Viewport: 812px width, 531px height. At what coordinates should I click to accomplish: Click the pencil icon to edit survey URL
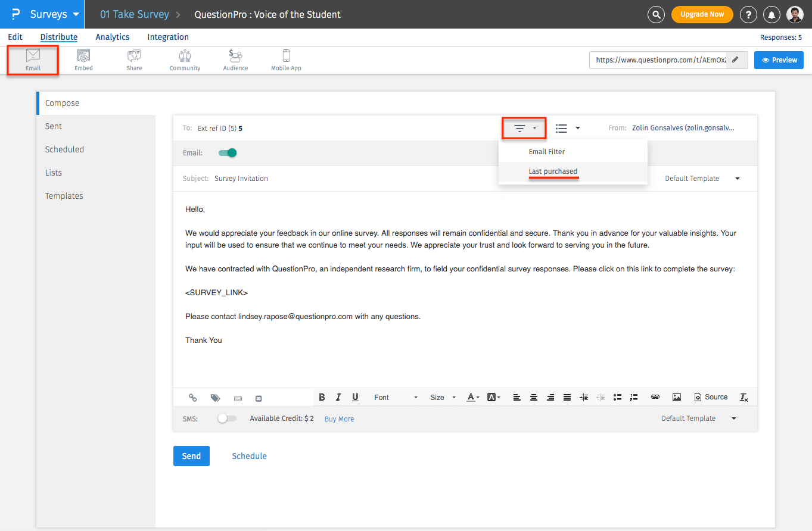736,60
